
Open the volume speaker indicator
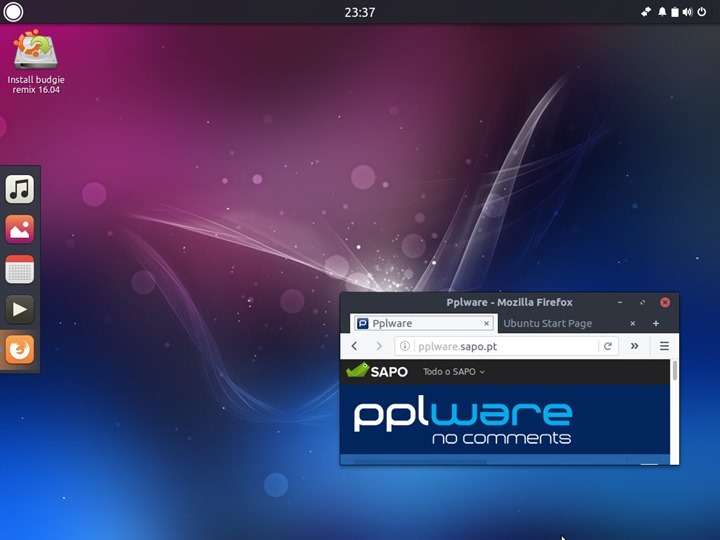(687, 12)
